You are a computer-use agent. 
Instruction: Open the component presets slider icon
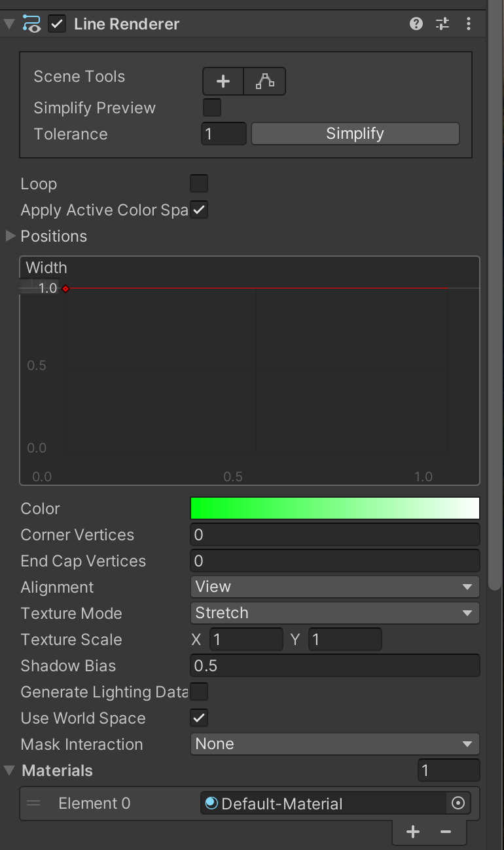pyautogui.click(x=442, y=24)
